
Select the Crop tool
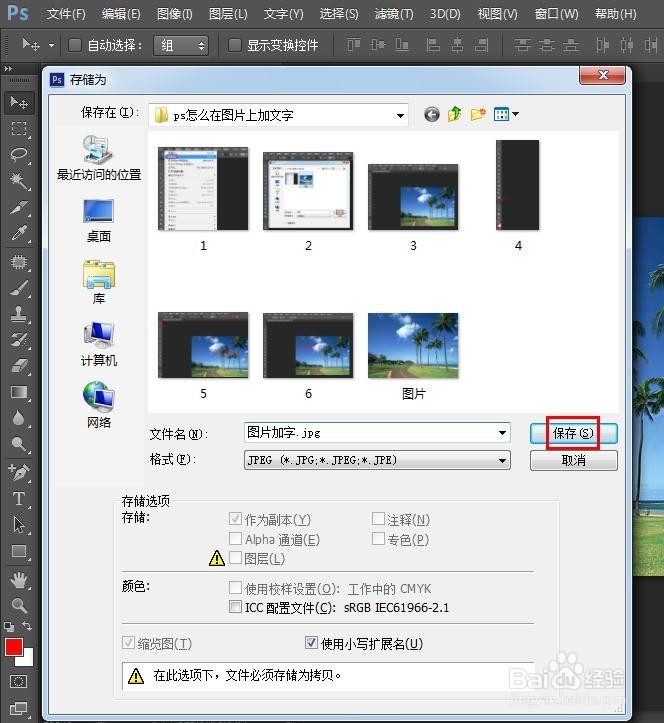pos(19,207)
